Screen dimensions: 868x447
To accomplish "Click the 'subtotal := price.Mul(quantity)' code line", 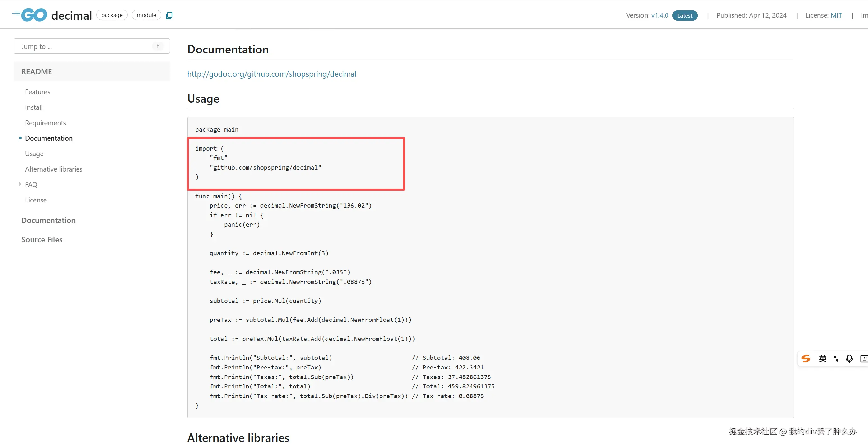I will [x=266, y=301].
